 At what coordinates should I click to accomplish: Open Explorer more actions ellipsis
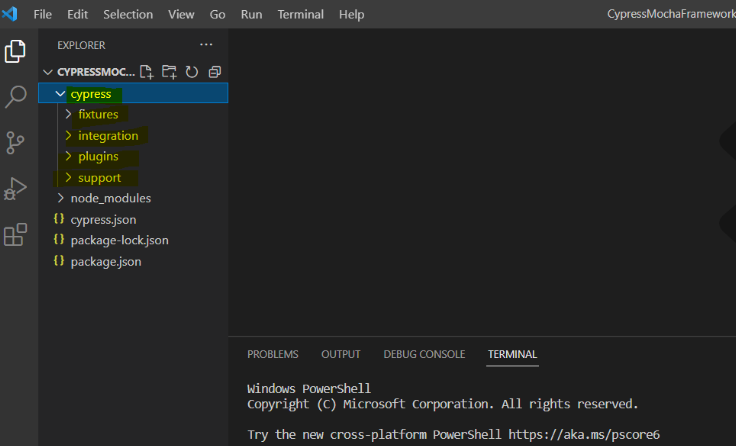pos(206,45)
